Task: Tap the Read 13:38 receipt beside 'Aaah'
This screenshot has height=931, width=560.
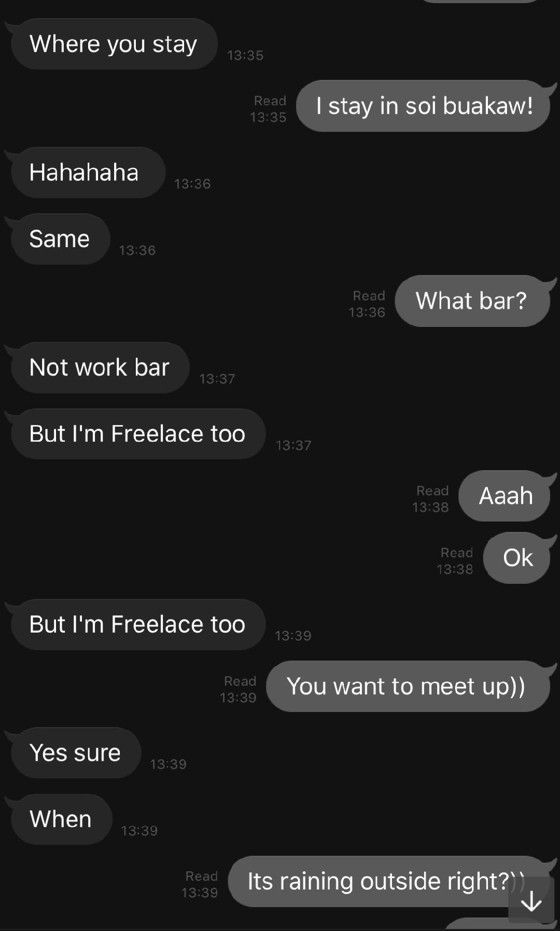Action: (431, 499)
